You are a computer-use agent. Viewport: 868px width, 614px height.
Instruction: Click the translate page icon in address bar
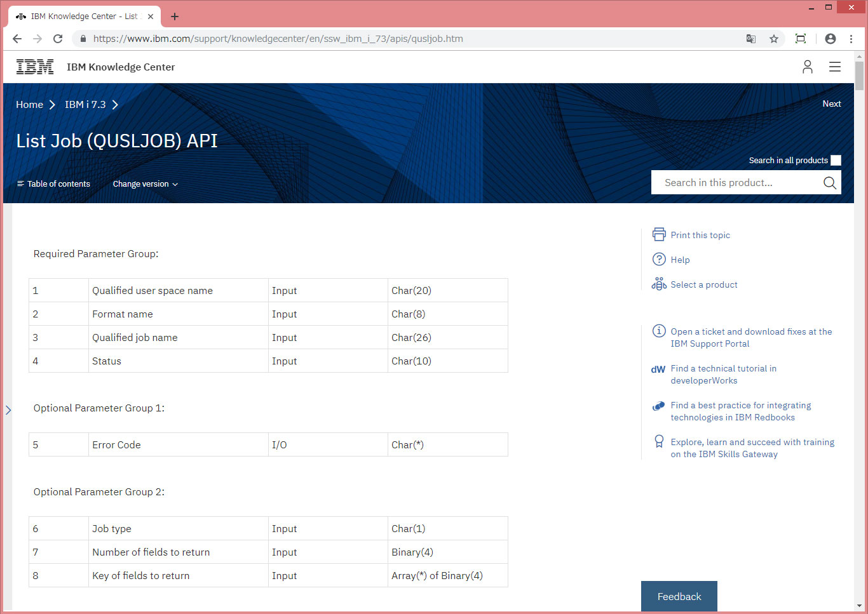751,39
